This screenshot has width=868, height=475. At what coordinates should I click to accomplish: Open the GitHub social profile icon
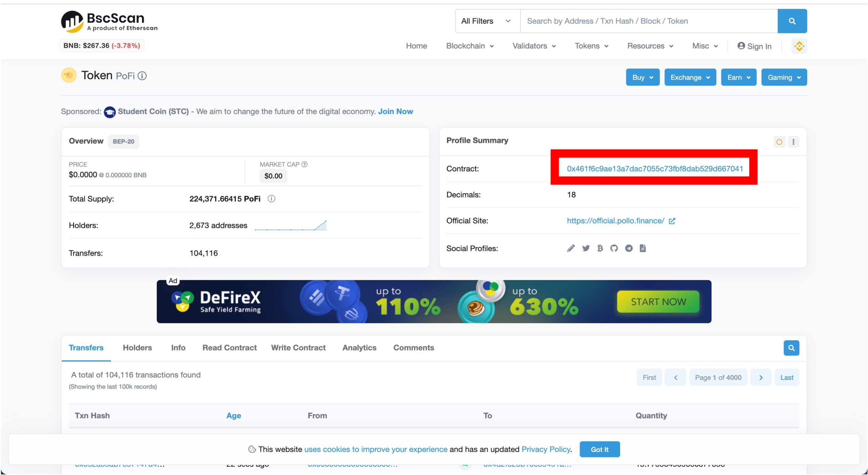tap(614, 248)
